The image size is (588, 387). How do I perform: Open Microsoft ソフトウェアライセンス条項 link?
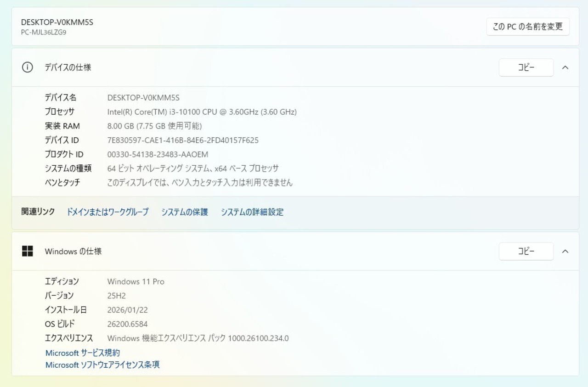102,365
